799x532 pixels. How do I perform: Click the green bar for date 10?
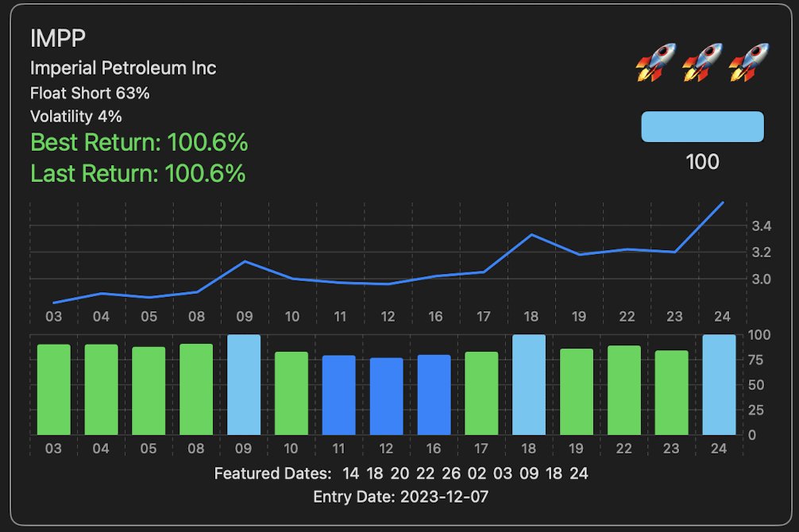291,393
